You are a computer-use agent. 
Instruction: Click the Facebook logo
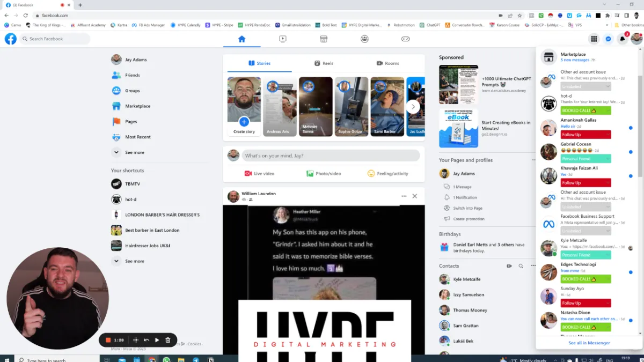[x=11, y=39]
